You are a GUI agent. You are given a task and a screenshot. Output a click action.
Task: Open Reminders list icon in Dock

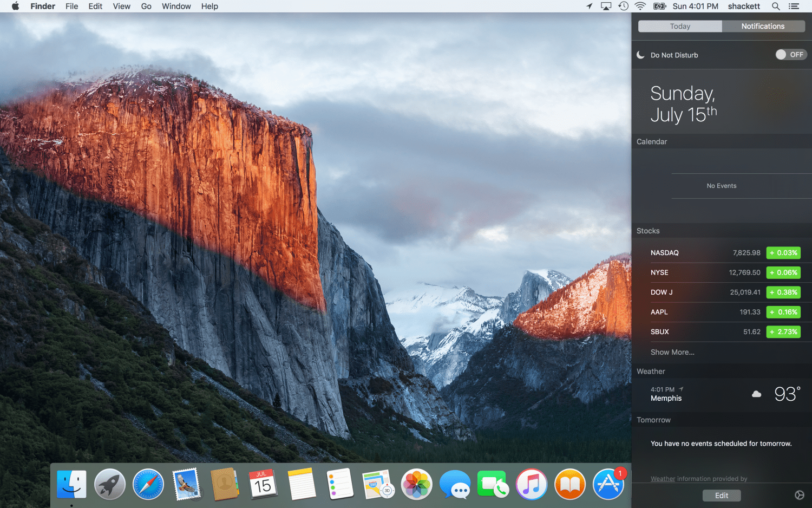[340, 484]
